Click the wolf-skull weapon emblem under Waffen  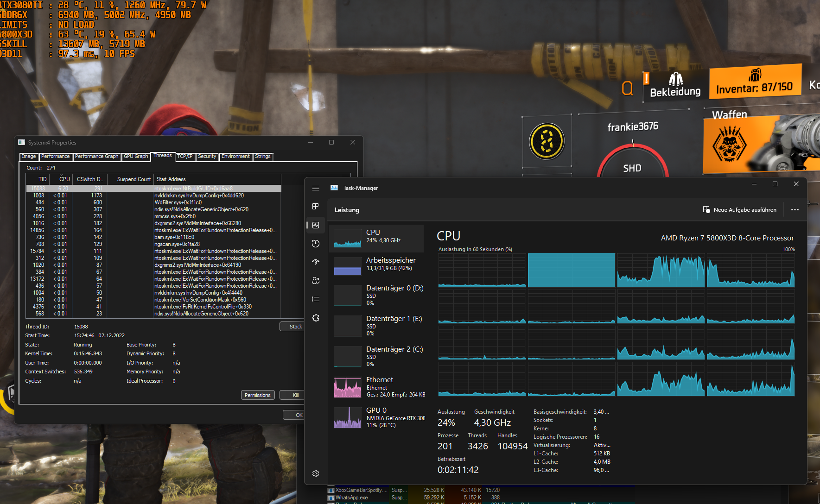(x=729, y=144)
